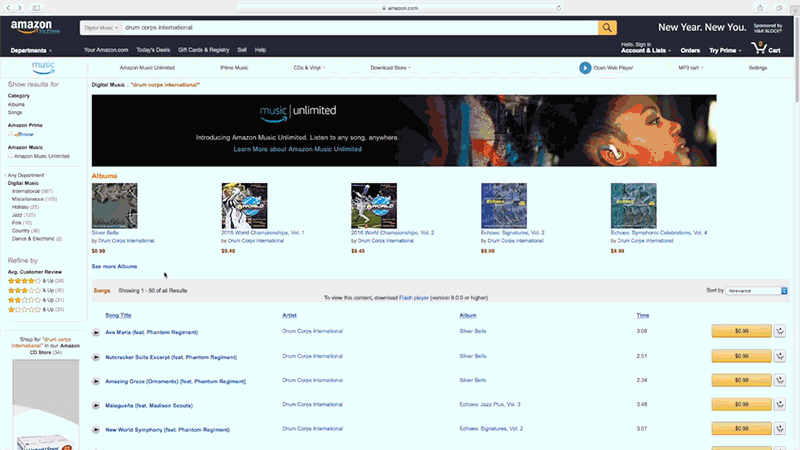
Task: Open the MP3 cart dropdown
Action: (691, 68)
